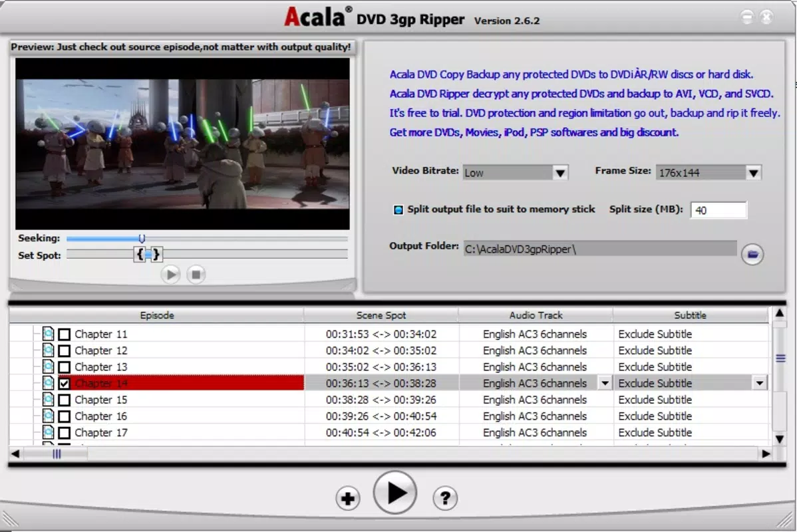Viewport: 797px width, 532px height.
Task: Open the Frame Size dropdown
Action: point(753,173)
